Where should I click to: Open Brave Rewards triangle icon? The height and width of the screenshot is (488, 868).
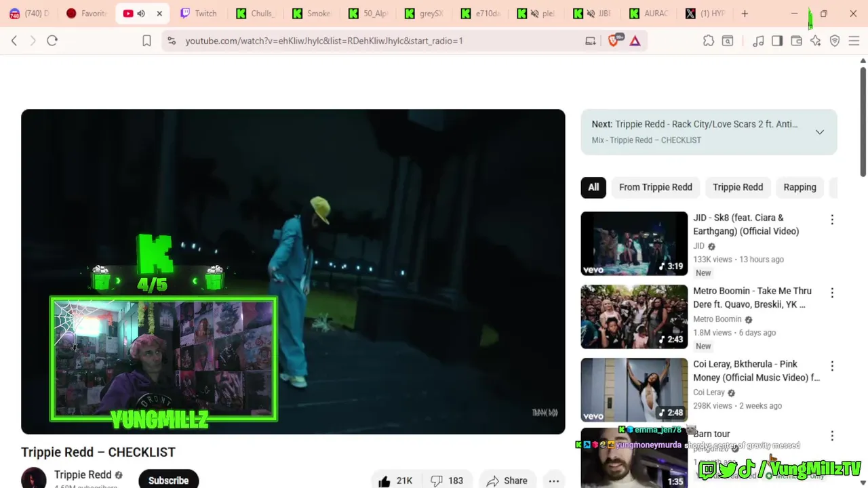[635, 41]
